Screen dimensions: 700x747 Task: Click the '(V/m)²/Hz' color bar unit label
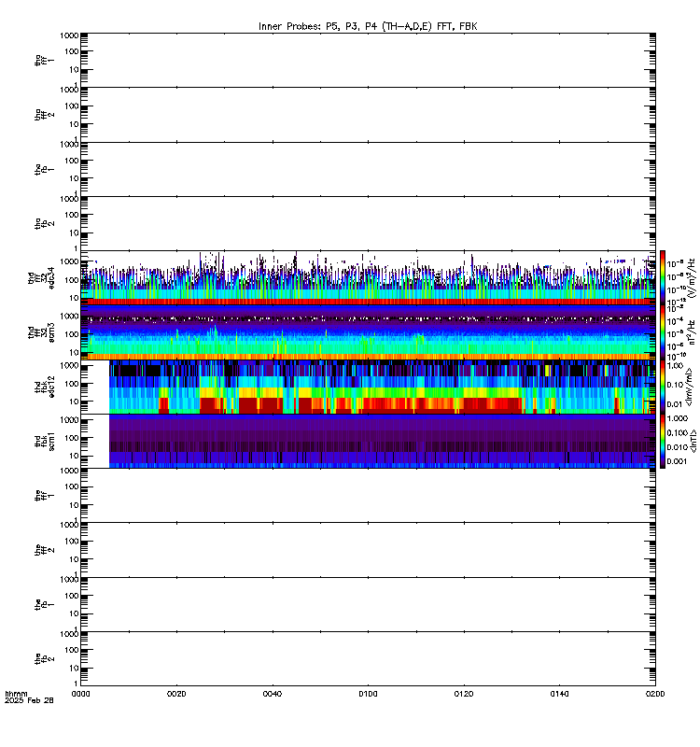[692, 277]
